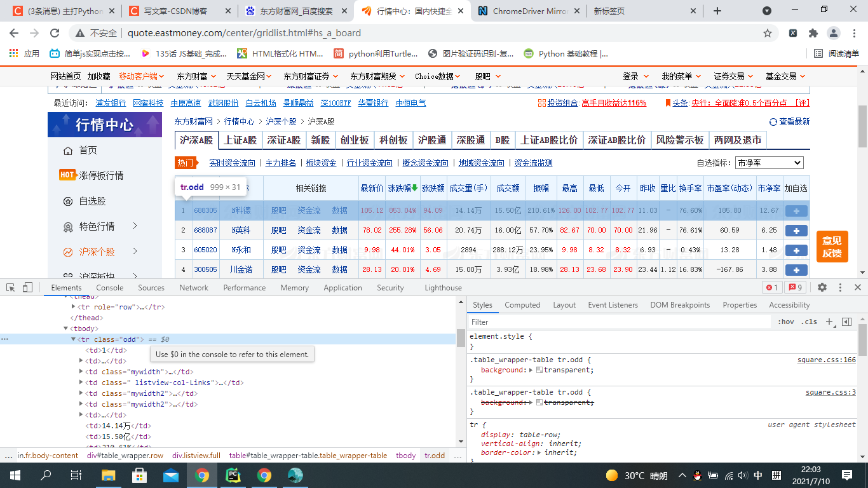Collapse the tbody node in the DOM tree
The width and height of the screenshot is (868, 488).
coord(65,329)
